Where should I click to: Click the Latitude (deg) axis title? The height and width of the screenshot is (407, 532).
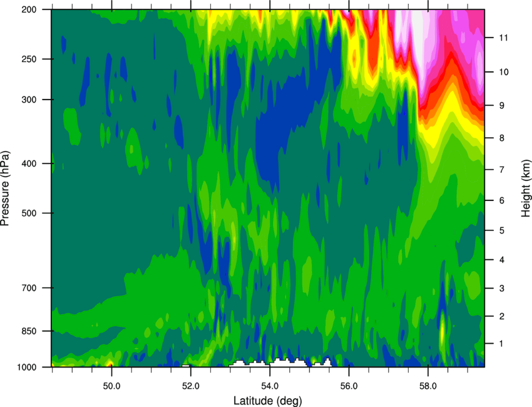tap(268, 401)
